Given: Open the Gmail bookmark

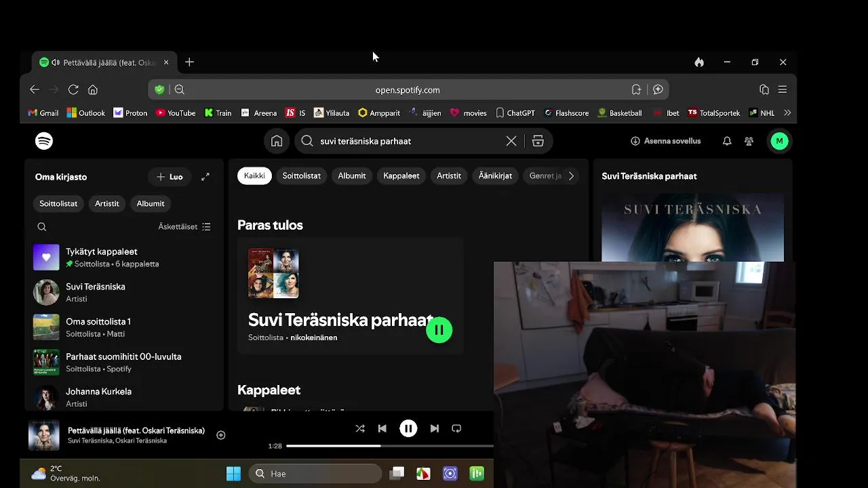Looking at the screenshot, I should (43, 113).
